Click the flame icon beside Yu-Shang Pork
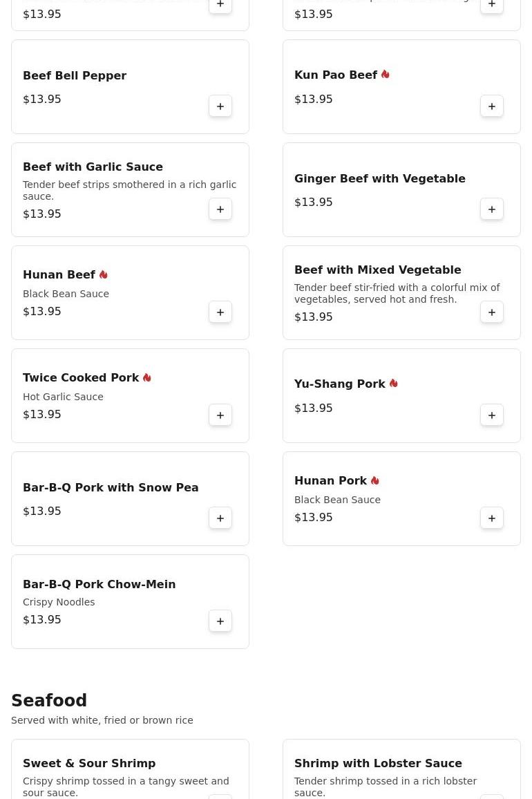Screen dimensions: 532x799 [393, 384]
